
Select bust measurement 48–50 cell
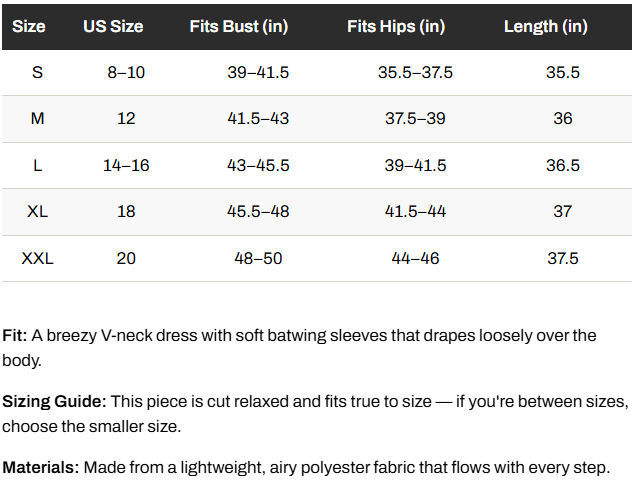[x=258, y=259]
